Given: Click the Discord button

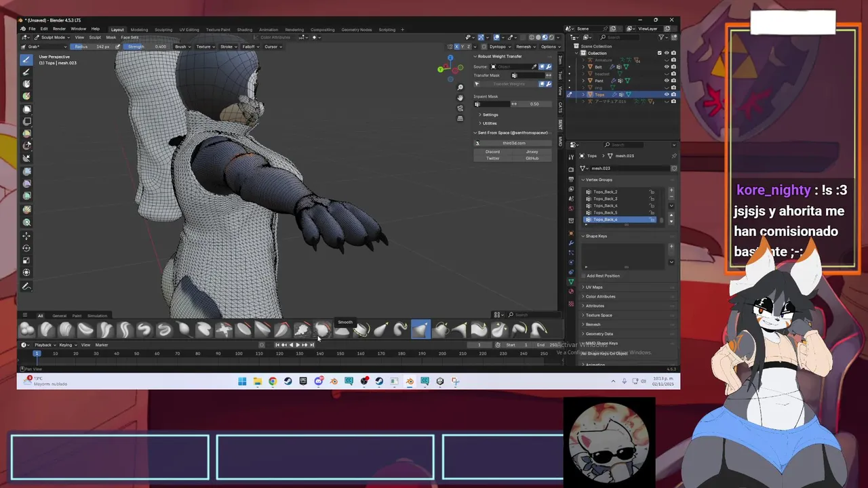Looking at the screenshot, I should click(493, 152).
